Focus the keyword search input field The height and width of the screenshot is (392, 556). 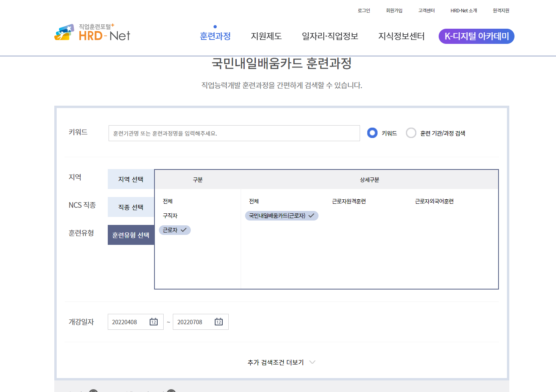pos(234,133)
